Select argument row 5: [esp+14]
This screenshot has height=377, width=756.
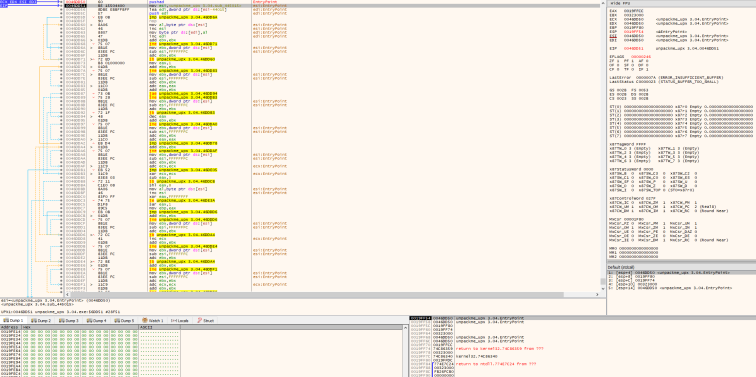pyautogui.click(x=670, y=287)
